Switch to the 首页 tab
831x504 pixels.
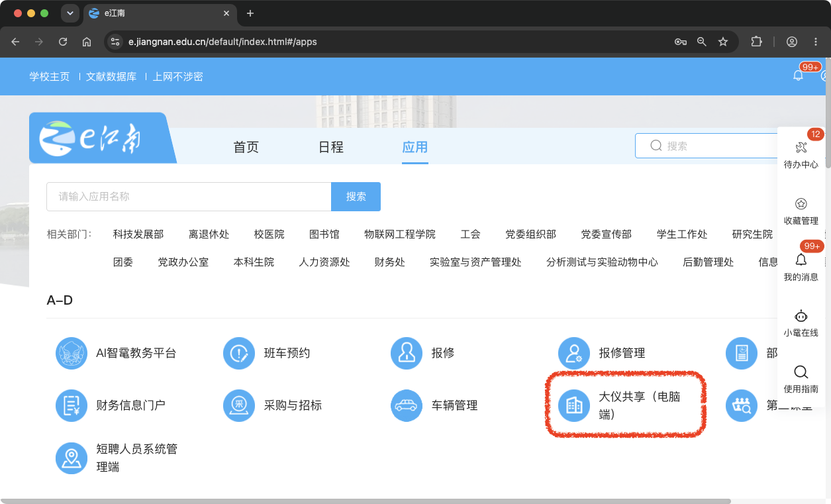click(246, 147)
